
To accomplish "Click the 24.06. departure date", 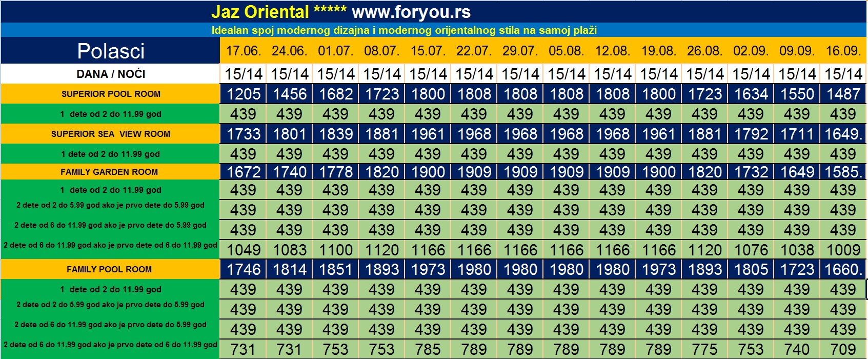I will pyautogui.click(x=290, y=51).
